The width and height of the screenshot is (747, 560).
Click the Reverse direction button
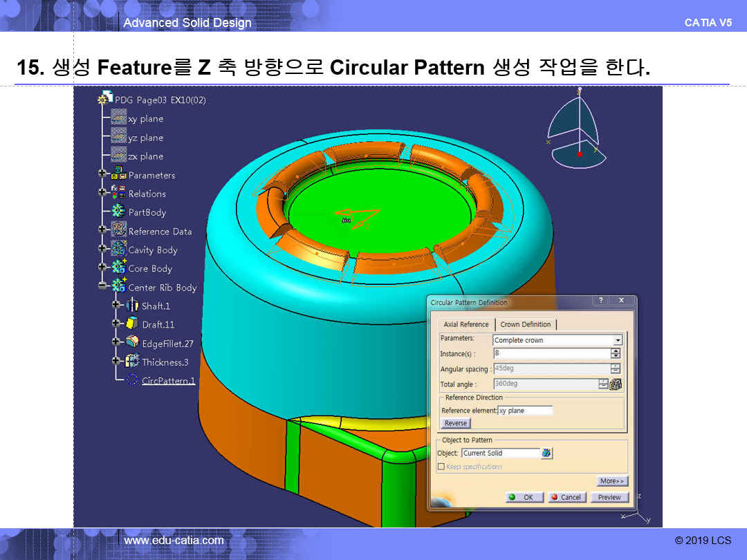(455, 423)
